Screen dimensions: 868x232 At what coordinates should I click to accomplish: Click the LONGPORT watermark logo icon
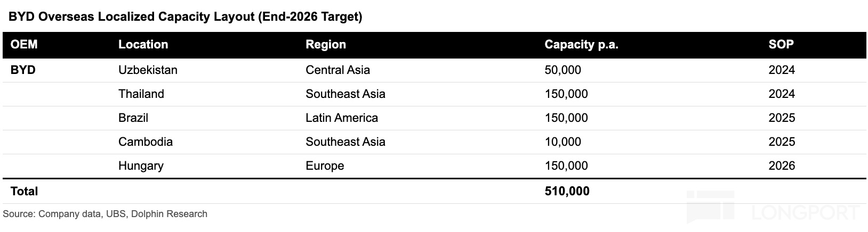(x=710, y=209)
